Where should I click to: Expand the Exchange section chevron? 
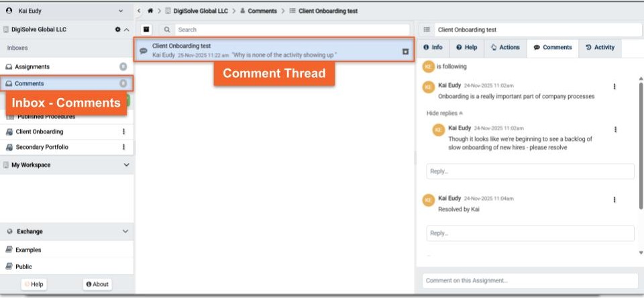(125, 232)
